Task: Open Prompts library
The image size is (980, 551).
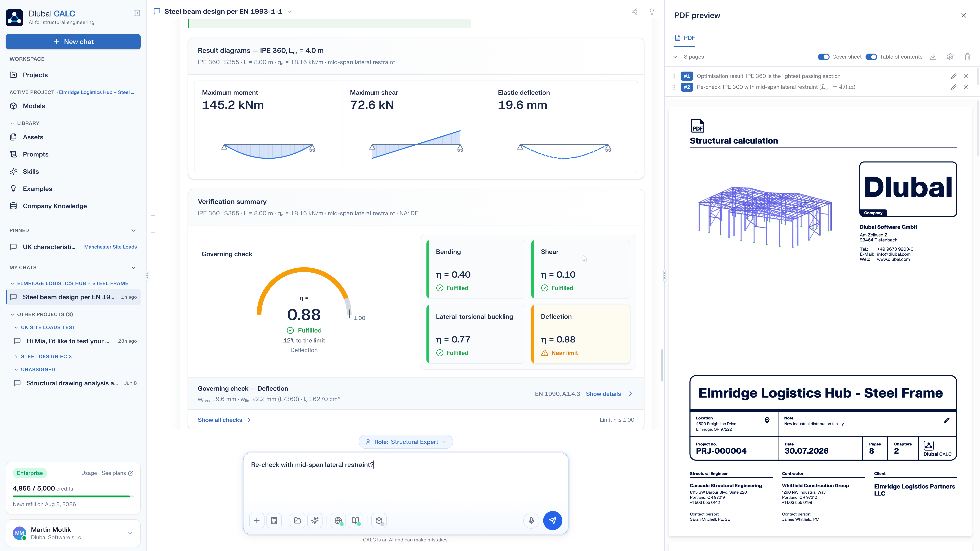Action: tap(73, 154)
